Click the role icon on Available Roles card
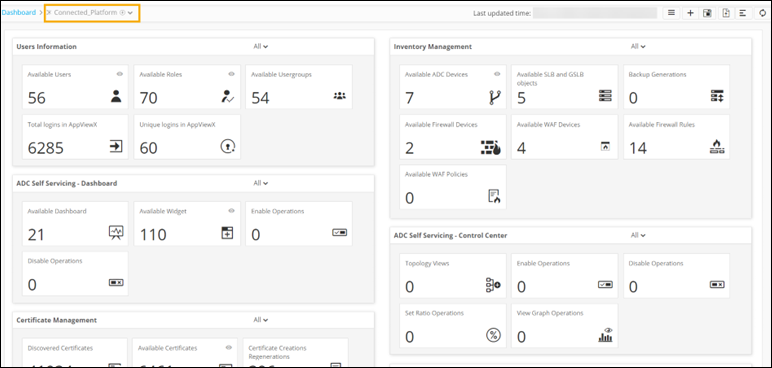Viewport: 772px width, 368px height. [x=227, y=97]
